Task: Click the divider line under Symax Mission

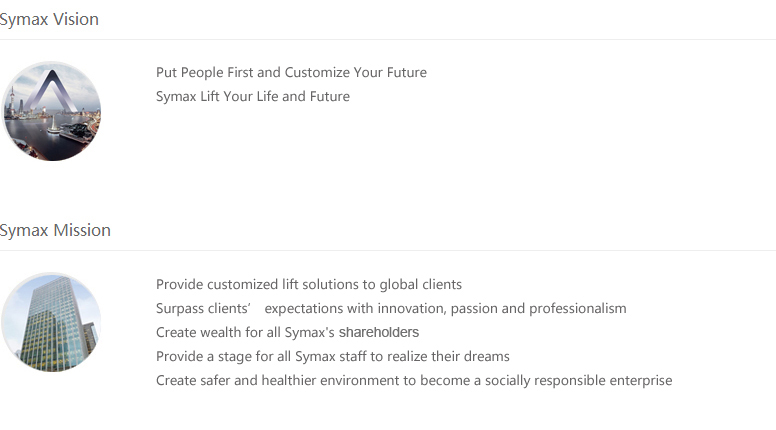Action: click(388, 250)
